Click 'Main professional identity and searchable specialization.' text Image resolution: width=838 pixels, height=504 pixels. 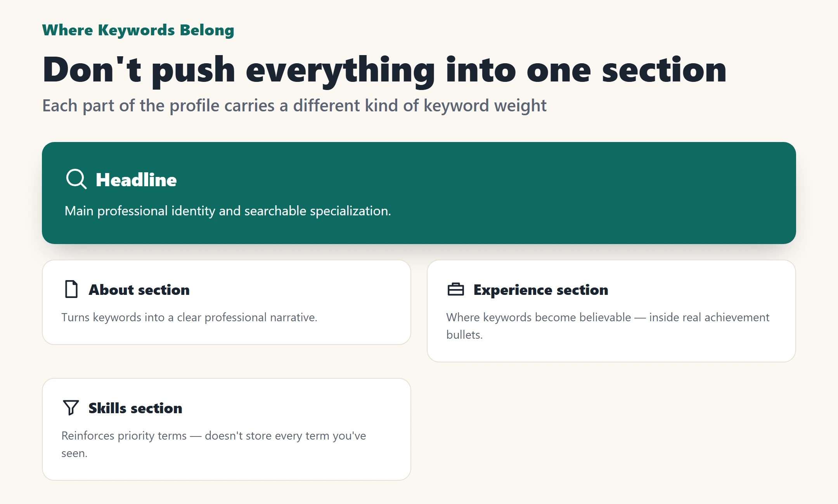pyautogui.click(x=228, y=211)
